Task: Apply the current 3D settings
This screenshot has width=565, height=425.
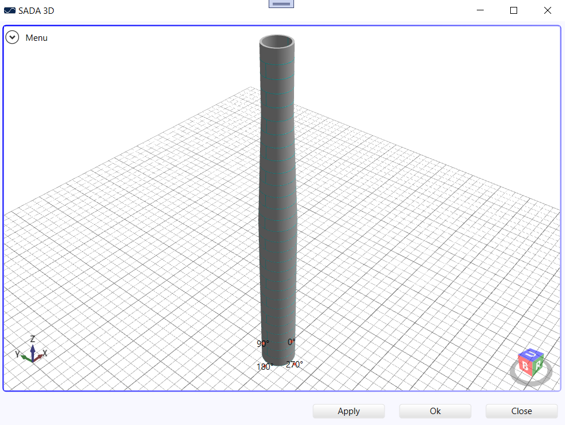Action: point(348,411)
